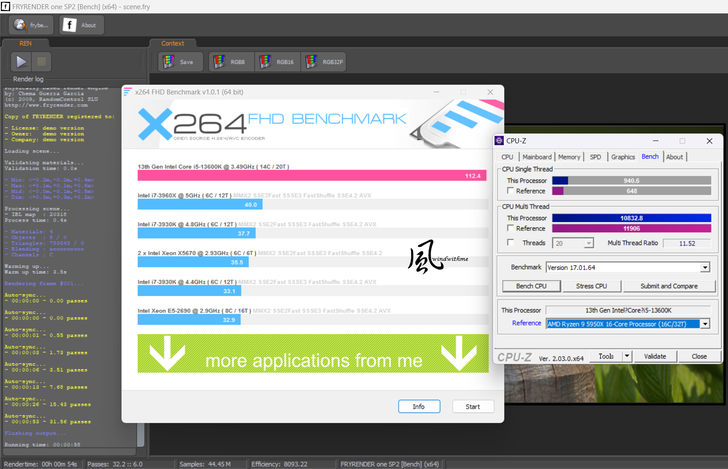
Task: Open the Memory tab in CPU-Z
Action: click(x=569, y=157)
